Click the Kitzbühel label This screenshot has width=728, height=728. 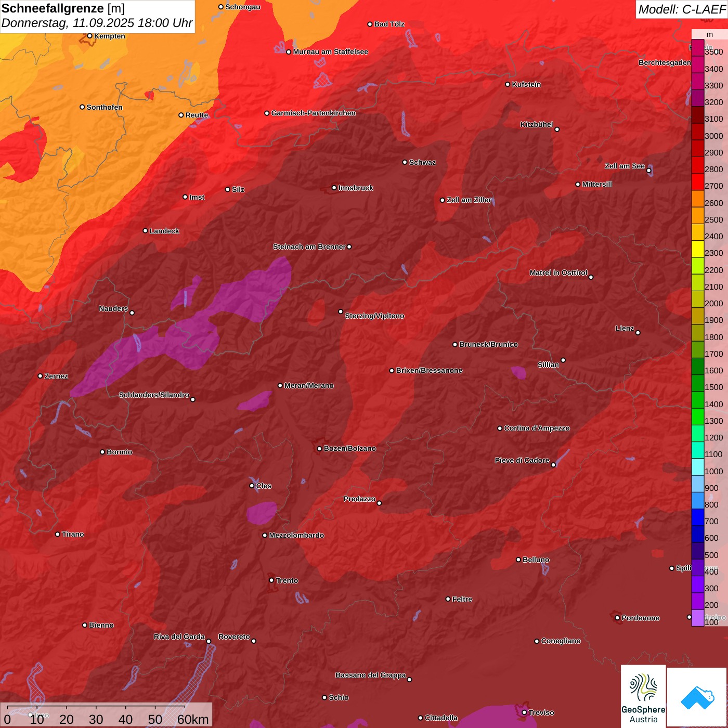click(x=537, y=124)
